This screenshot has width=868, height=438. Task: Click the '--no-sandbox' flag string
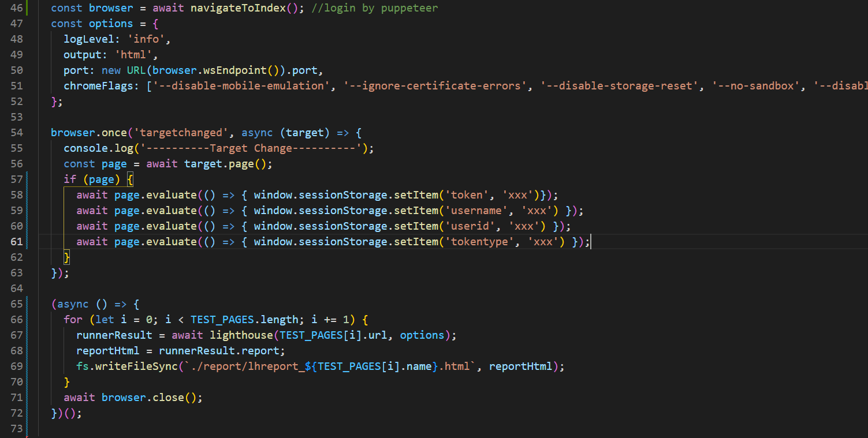point(756,86)
